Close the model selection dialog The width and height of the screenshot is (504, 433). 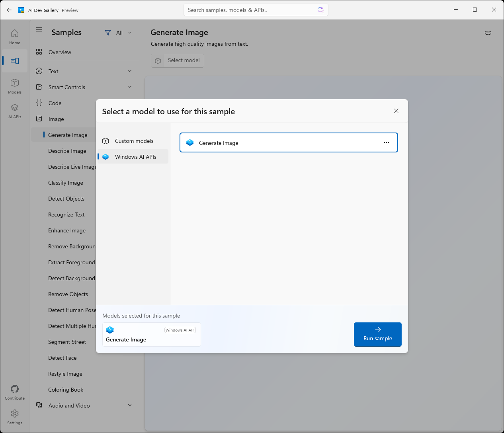point(396,111)
